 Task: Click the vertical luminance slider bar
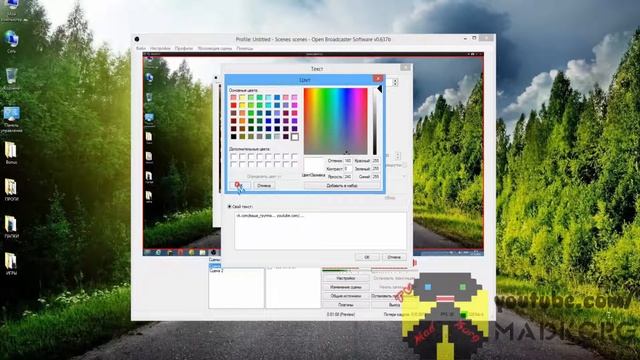375,121
